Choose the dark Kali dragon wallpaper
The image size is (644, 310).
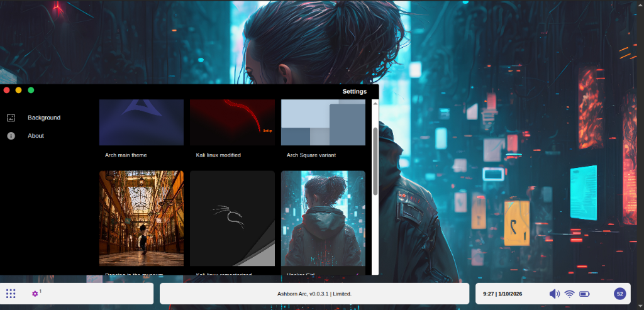click(x=232, y=218)
